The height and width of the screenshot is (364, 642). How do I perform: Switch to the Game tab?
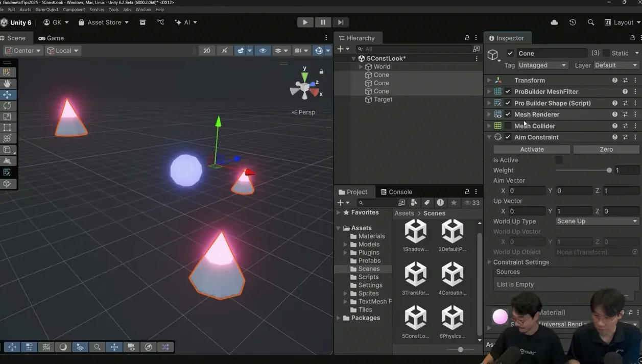tap(51, 38)
